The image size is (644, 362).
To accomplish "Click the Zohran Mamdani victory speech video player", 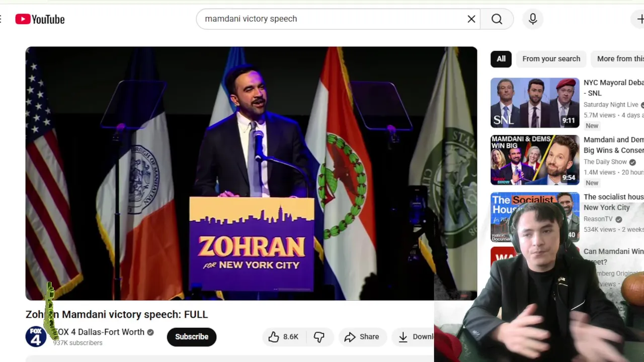I will click(x=251, y=173).
